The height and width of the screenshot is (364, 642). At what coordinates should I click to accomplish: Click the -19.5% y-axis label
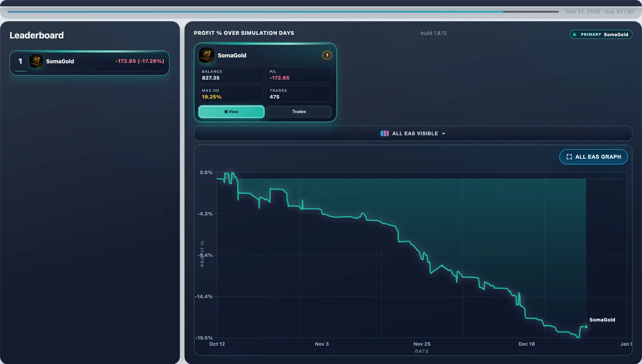204,338
